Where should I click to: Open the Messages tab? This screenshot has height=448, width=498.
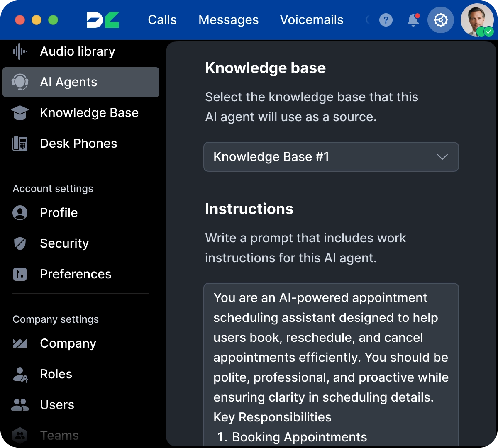click(x=228, y=19)
